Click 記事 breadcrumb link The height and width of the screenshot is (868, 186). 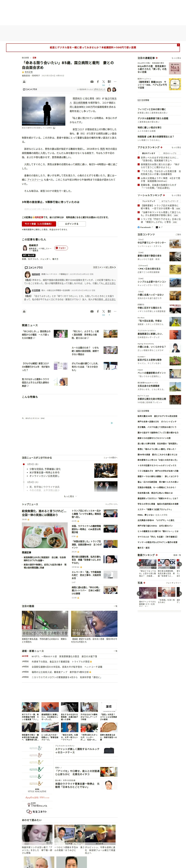[34, 58]
